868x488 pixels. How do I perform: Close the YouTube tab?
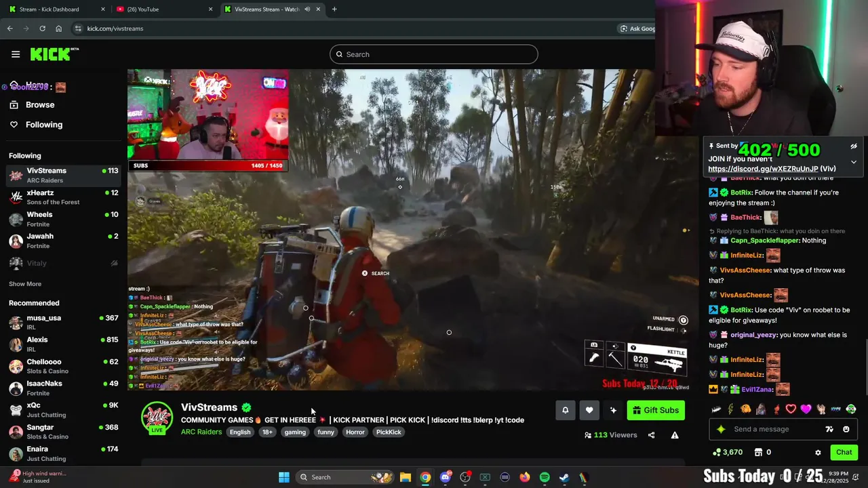click(210, 9)
